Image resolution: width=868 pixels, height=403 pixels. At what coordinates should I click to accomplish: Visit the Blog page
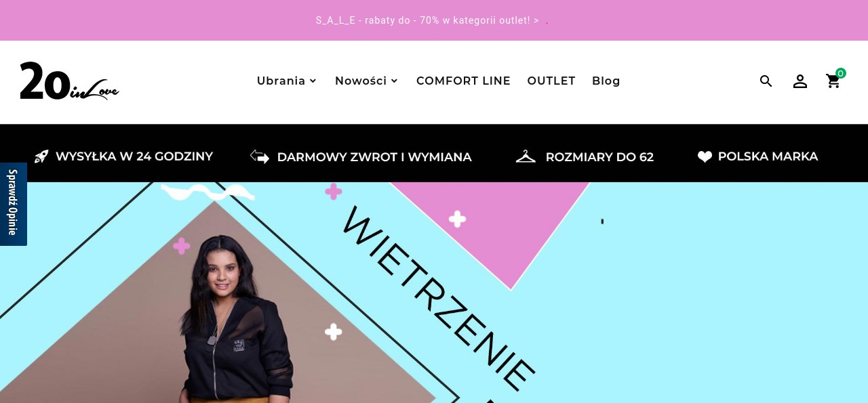tap(606, 81)
